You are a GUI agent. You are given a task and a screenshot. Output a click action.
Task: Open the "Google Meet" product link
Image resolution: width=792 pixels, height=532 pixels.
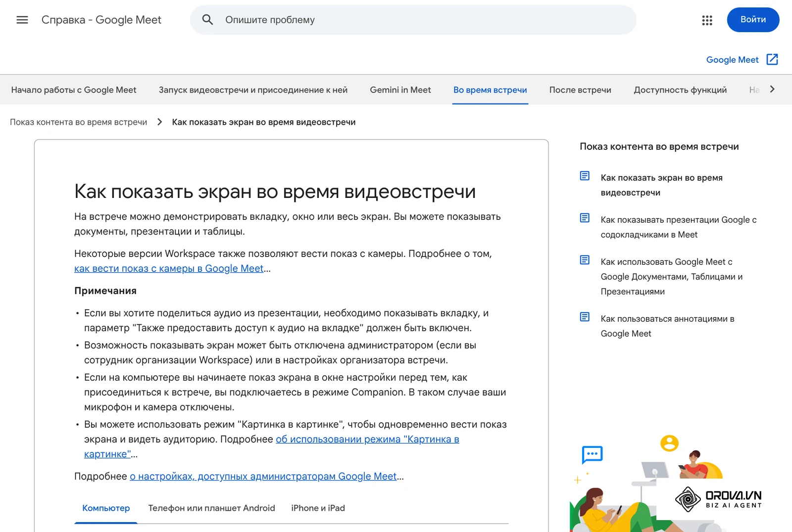732,60
